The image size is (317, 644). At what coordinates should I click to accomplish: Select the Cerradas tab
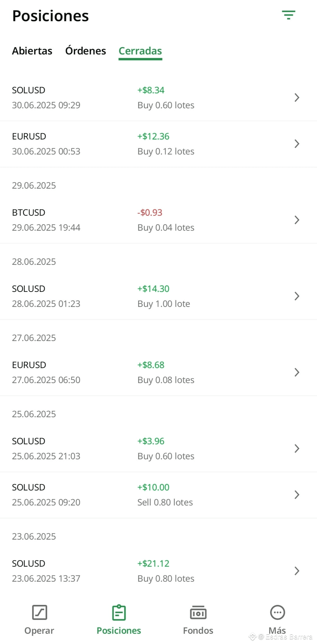point(140,51)
